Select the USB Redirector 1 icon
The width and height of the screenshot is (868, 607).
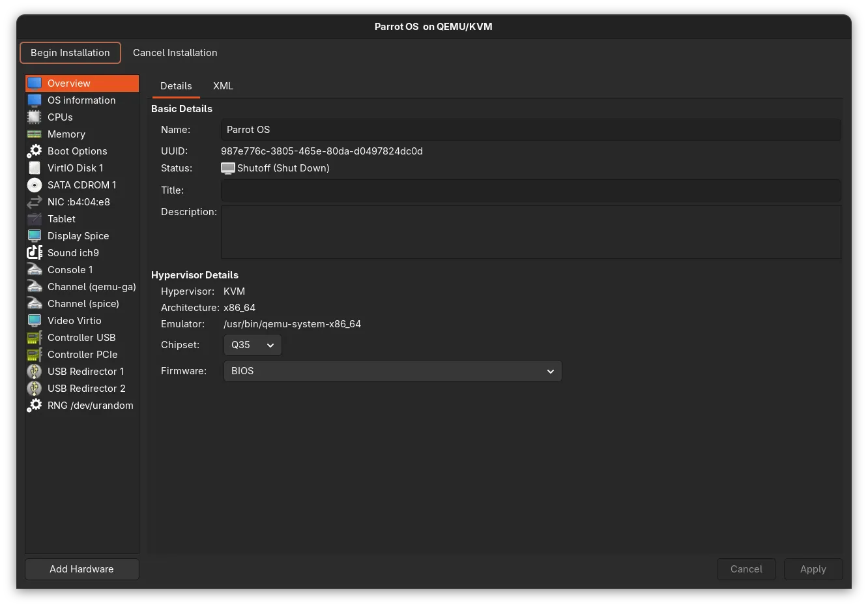click(35, 372)
